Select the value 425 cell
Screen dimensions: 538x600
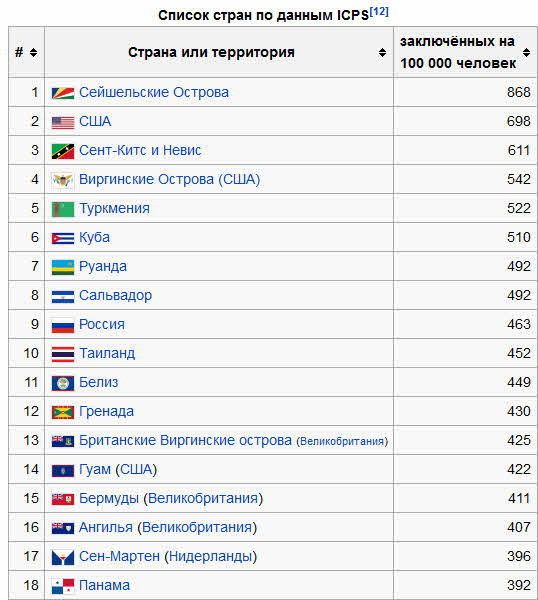point(518,440)
